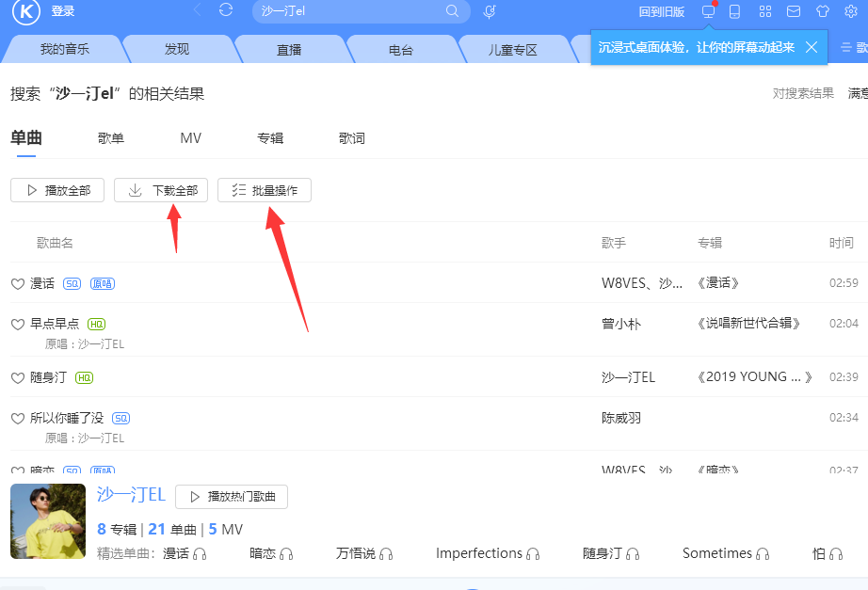Open 批量操作 batch operations
Viewport: 868px width, 590px height.
(265, 190)
